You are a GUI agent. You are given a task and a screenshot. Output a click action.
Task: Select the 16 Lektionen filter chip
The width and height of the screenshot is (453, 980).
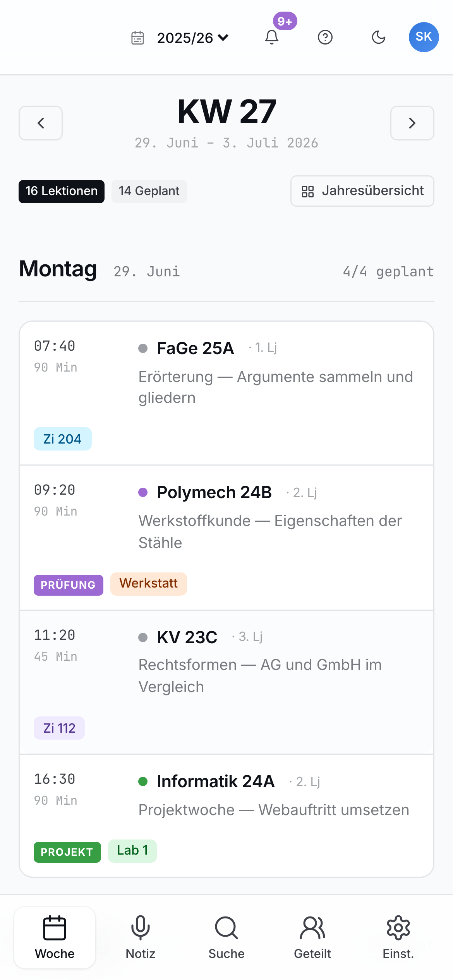pyautogui.click(x=62, y=191)
